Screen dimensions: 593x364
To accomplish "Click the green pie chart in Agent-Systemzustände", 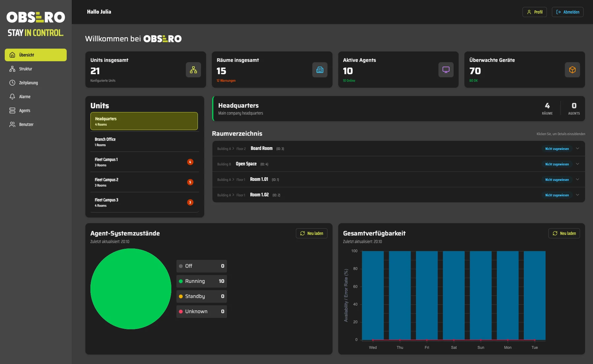I will (131, 289).
